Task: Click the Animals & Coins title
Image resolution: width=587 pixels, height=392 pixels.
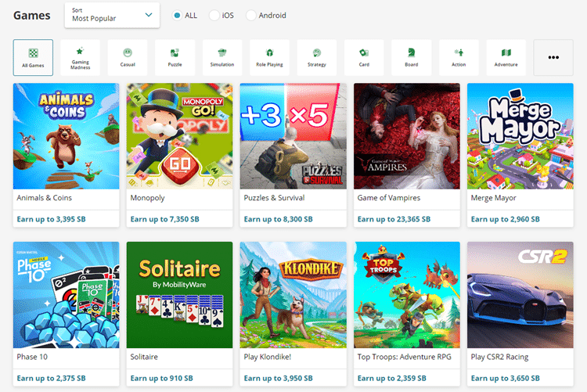Action: (44, 198)
